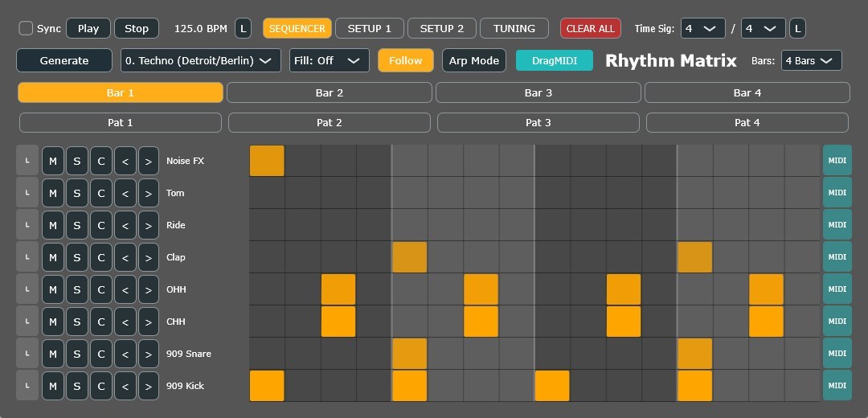Start playback with the Play button

(x=88, y=28)
